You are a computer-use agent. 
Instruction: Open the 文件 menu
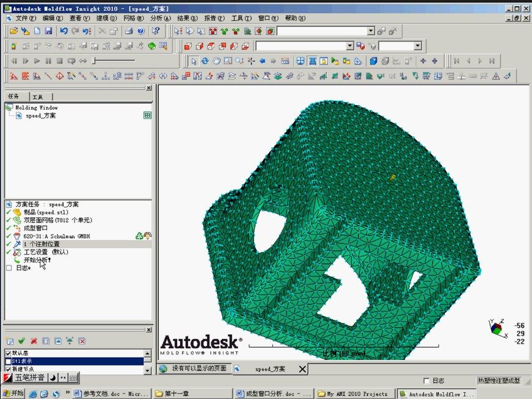coord(26,18)
